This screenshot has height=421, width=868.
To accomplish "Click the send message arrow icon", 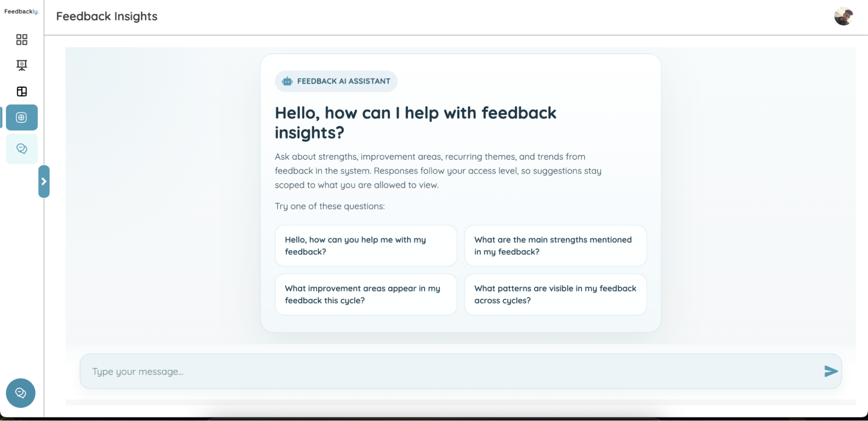I will (x=830, y=371).
